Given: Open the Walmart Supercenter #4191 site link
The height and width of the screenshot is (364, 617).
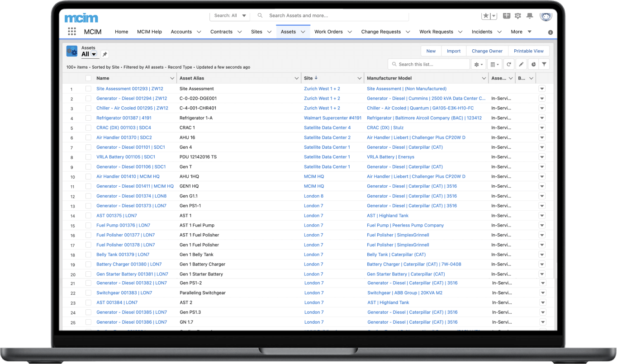Looking at the screenshot, I should tap(332, 118).
